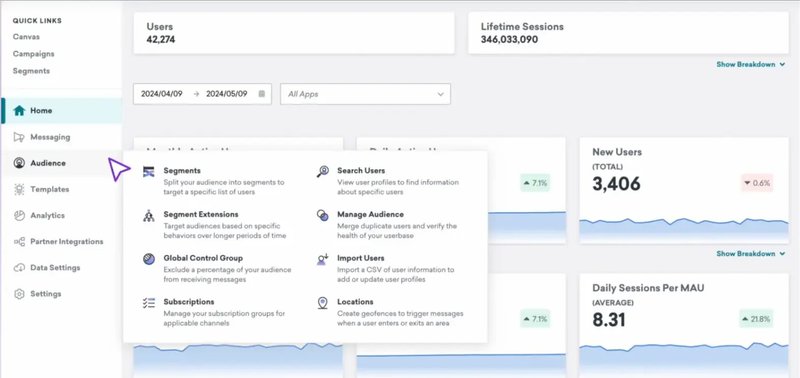The height and width of the screenshot is (378, 800).
Task: Open the Segments option in Audience menu
Action: pyautogui.click(x=182, y=171)
